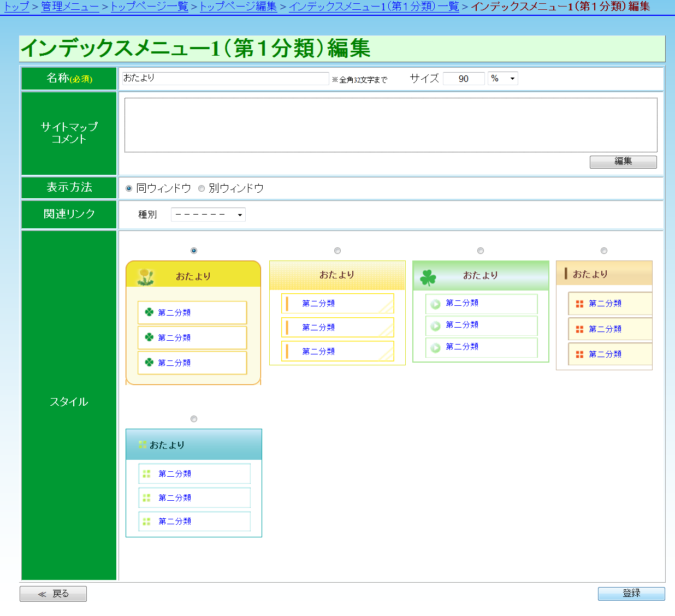This screenshot has width=675, height=616.
Task: Click first 第二分類 link in dandelion style
Action: coord(174,313)
